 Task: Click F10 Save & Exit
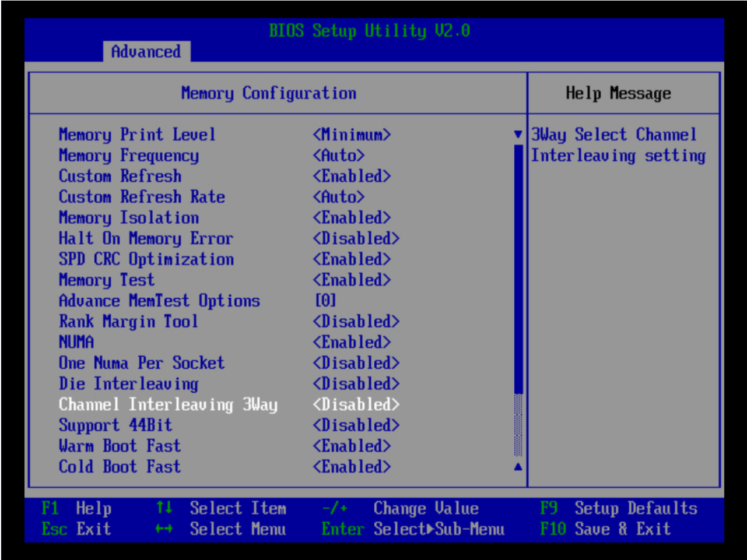(x=605, y=529)
